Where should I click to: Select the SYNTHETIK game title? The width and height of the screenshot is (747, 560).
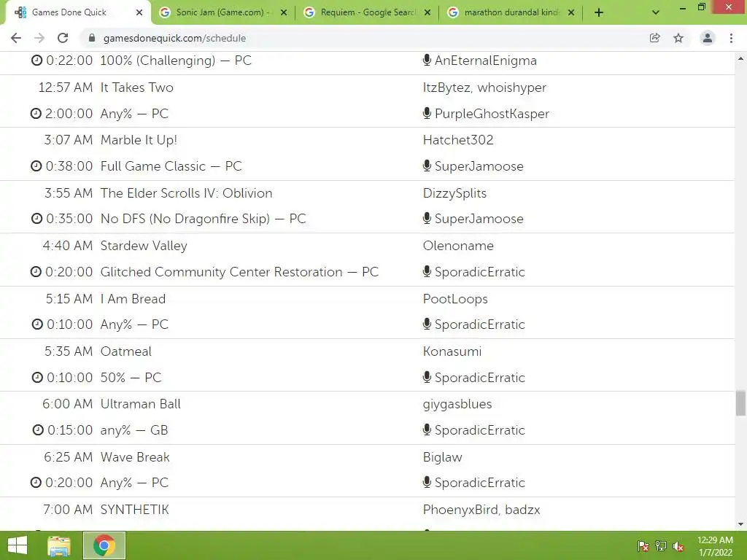(x=134, y=510)
